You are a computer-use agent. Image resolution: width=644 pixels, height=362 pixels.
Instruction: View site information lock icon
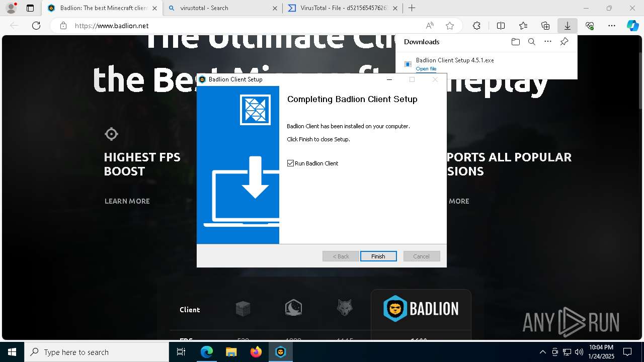(x=63, y=26)
